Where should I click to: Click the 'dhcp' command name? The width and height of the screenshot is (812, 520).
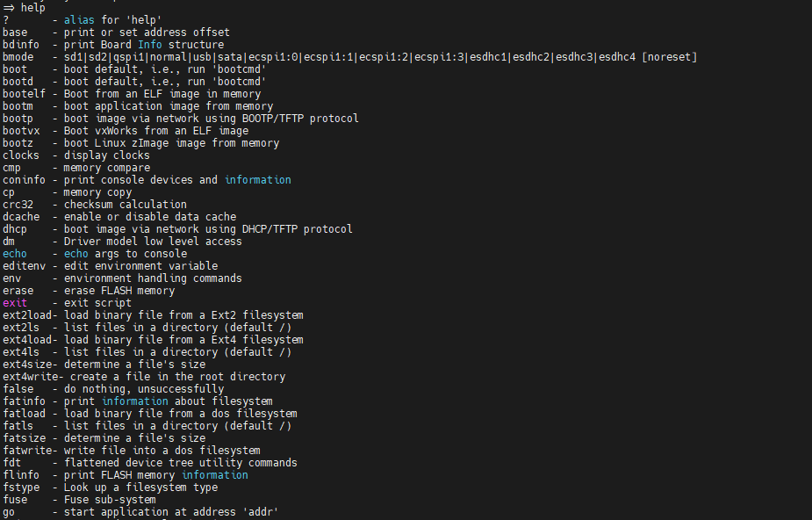click(15, 229)
